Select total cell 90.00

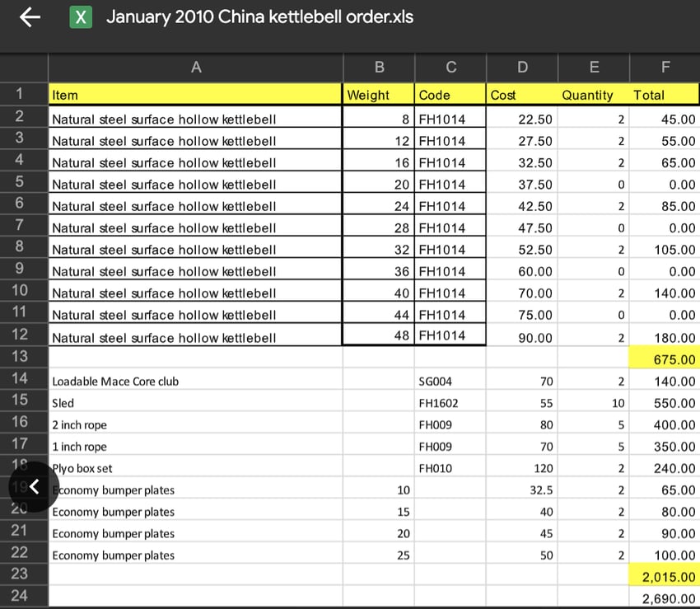pyautogui.click(x=665, y=532)
